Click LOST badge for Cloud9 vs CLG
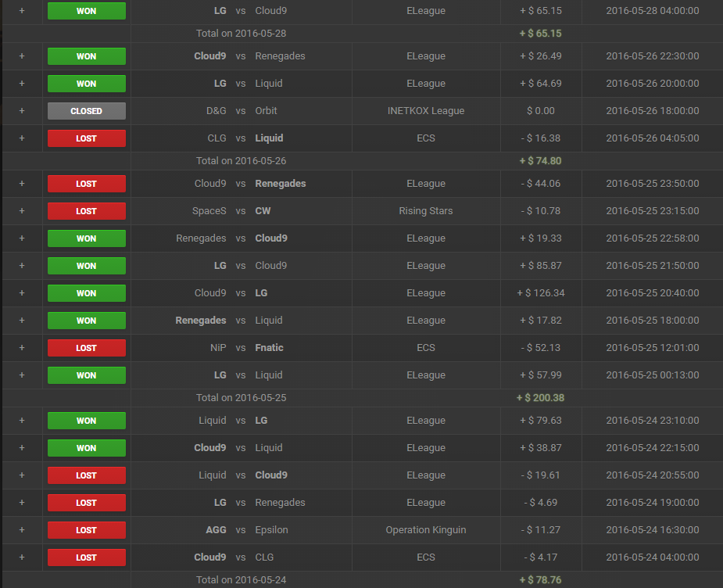The image size is (723, 588). point(87,557)
